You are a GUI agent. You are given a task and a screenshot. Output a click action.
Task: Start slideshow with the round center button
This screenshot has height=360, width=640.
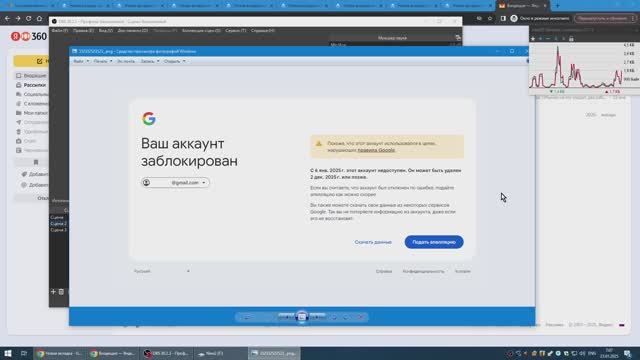[302, 317]
